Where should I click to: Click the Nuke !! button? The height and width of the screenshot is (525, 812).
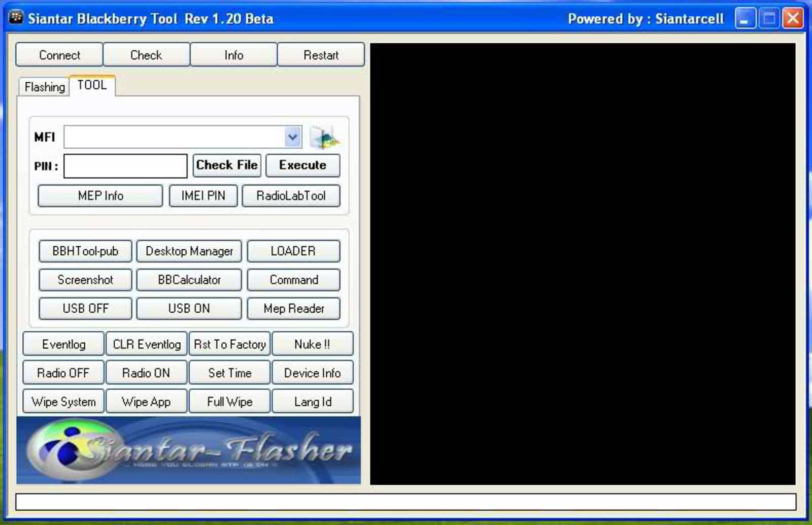tap(312, 344)
